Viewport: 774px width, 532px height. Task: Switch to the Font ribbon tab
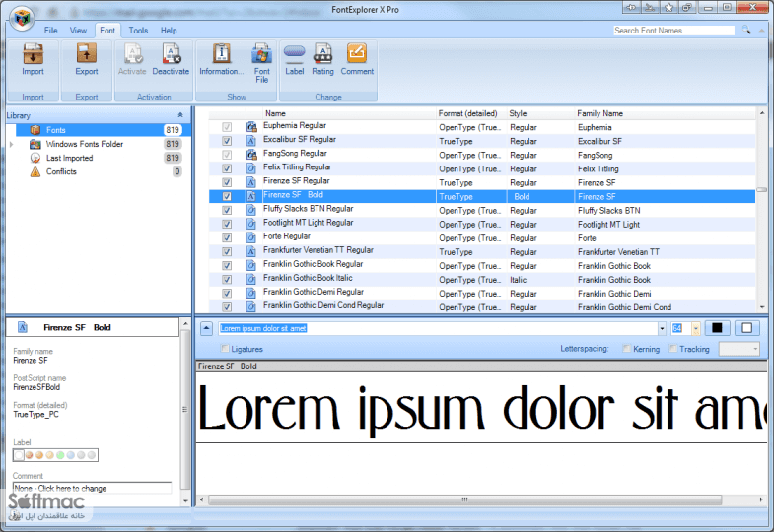click(107, 31)
